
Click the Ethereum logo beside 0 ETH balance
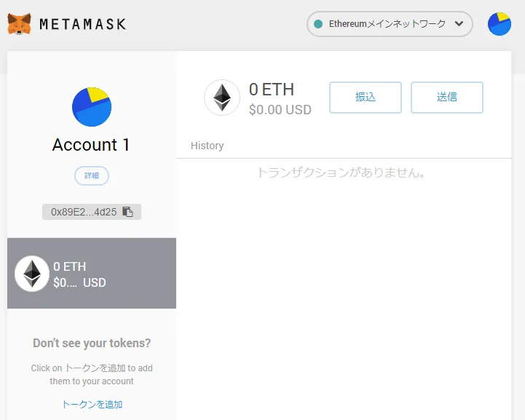pyautogui.click(x=222, y=98)
